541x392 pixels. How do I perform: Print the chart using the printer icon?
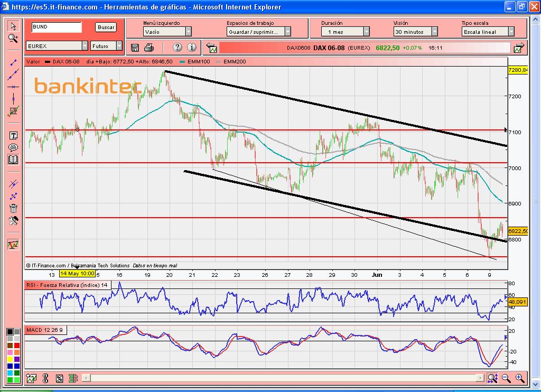[149, 48]
